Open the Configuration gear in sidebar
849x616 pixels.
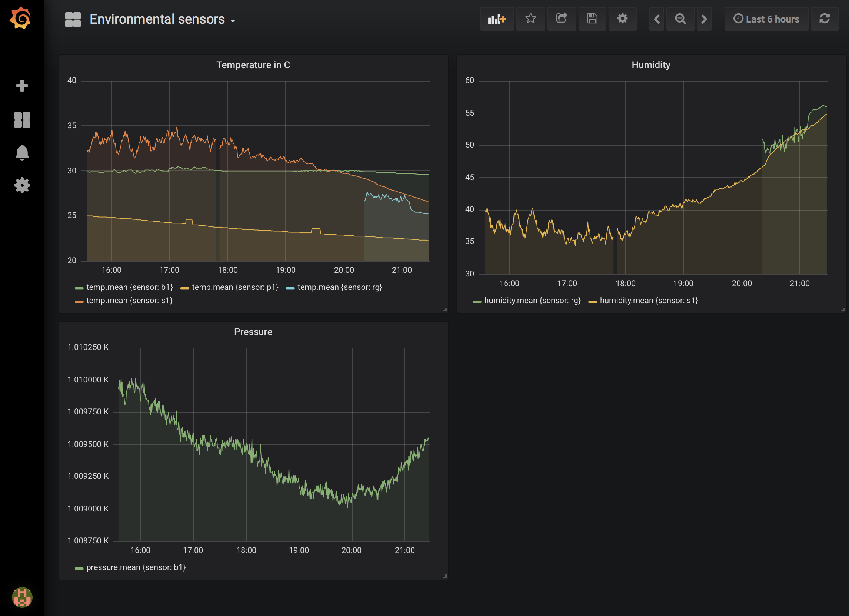point(22,185)
